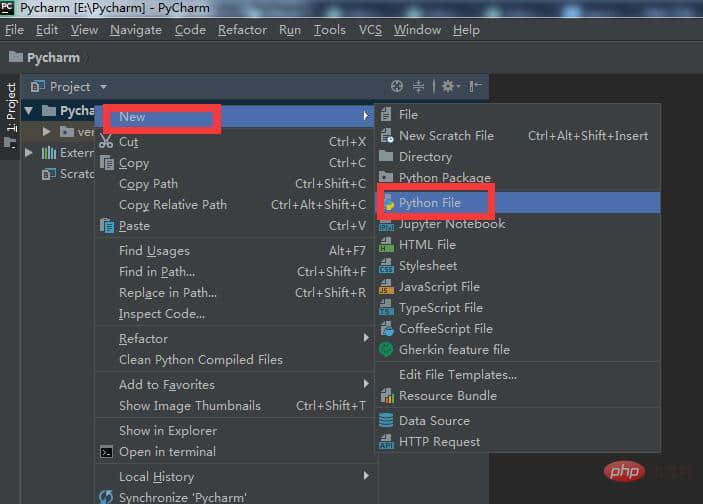Click the HTTP Request API icon
This screenshot has height=504, width=703.
tap(386, 442)
